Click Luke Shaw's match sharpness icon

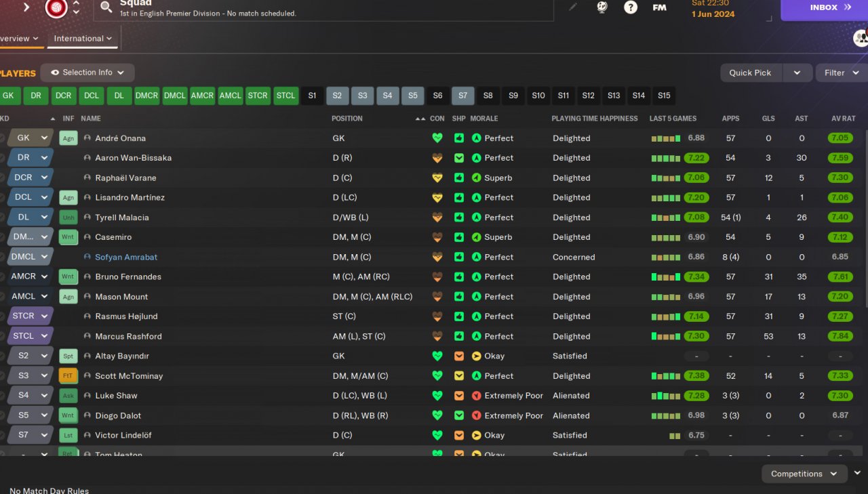tap(459, 396)
